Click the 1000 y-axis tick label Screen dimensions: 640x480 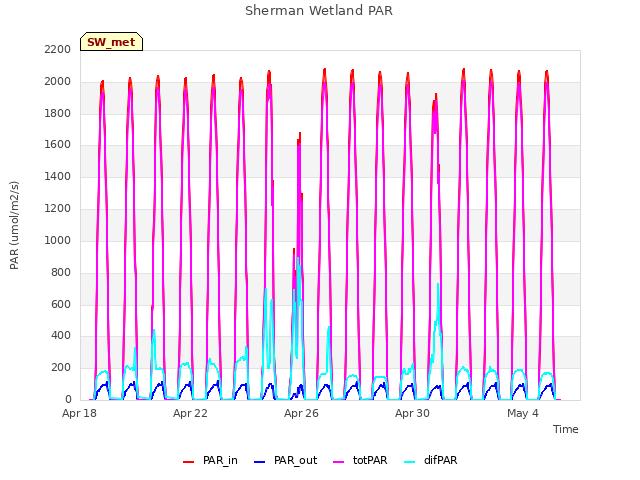(x=58, y=240)
